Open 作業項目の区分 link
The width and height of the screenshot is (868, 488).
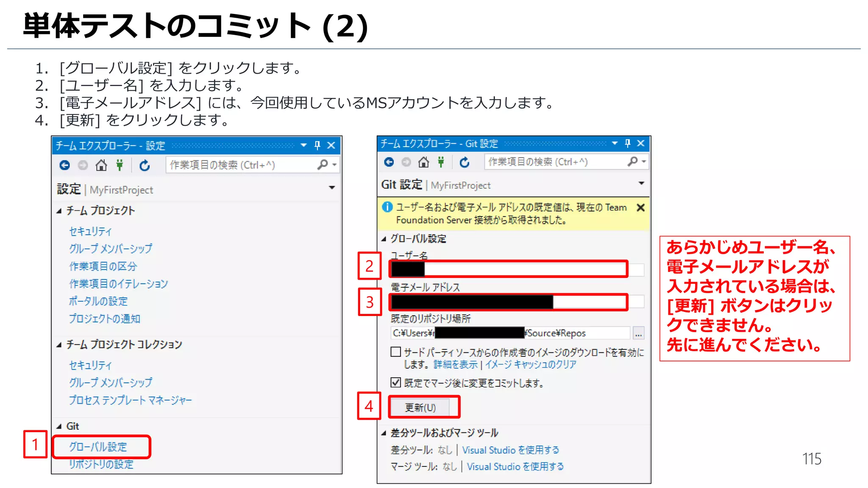[x=103, y=266]
